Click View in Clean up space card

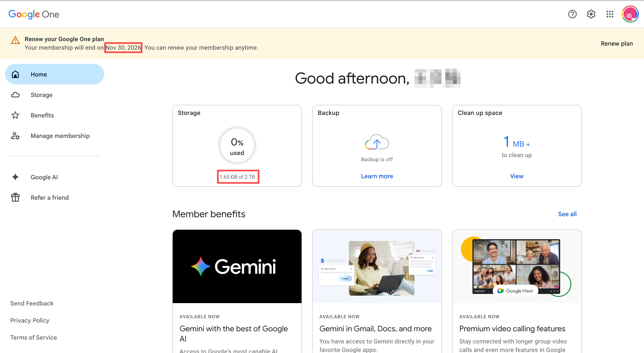pos(516,176)
